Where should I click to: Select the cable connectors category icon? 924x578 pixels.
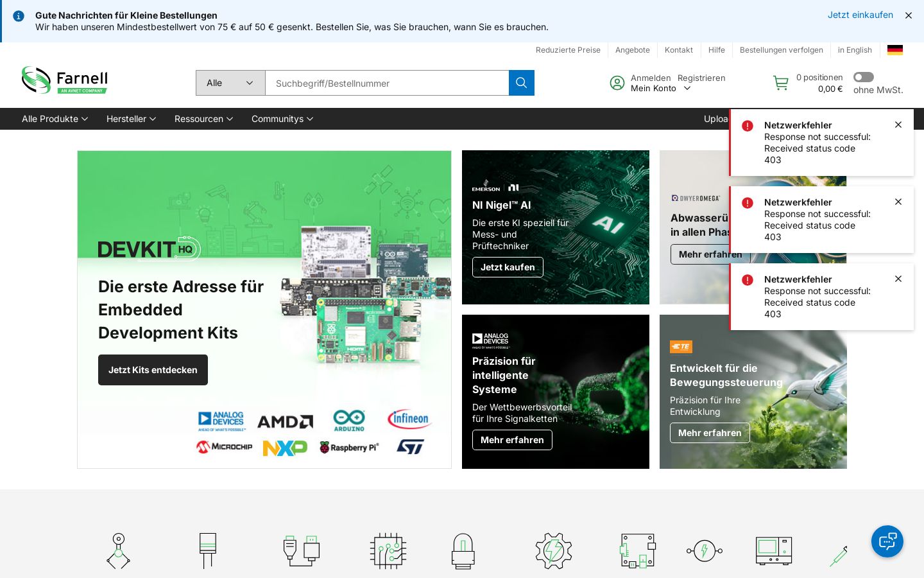(302, 551)
